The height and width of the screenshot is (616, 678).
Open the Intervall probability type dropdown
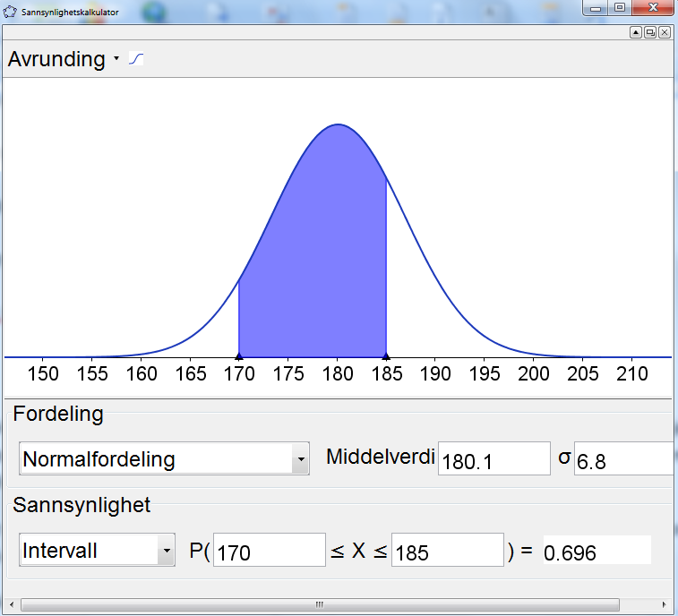coord(98,550)
